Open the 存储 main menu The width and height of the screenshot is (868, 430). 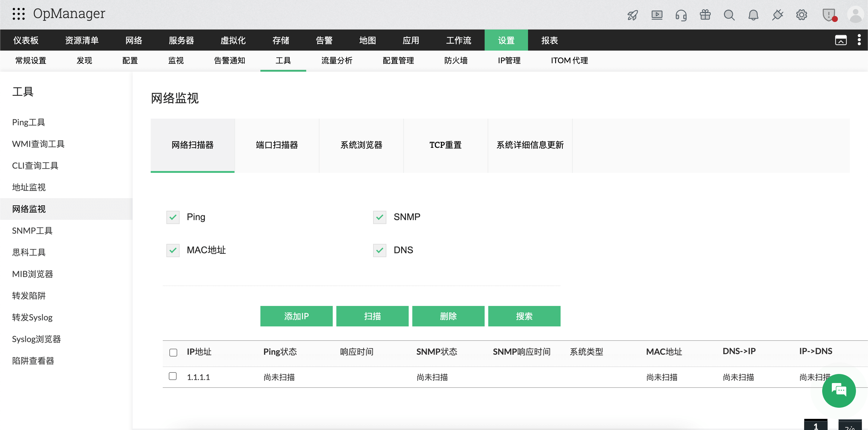point(281,40)
